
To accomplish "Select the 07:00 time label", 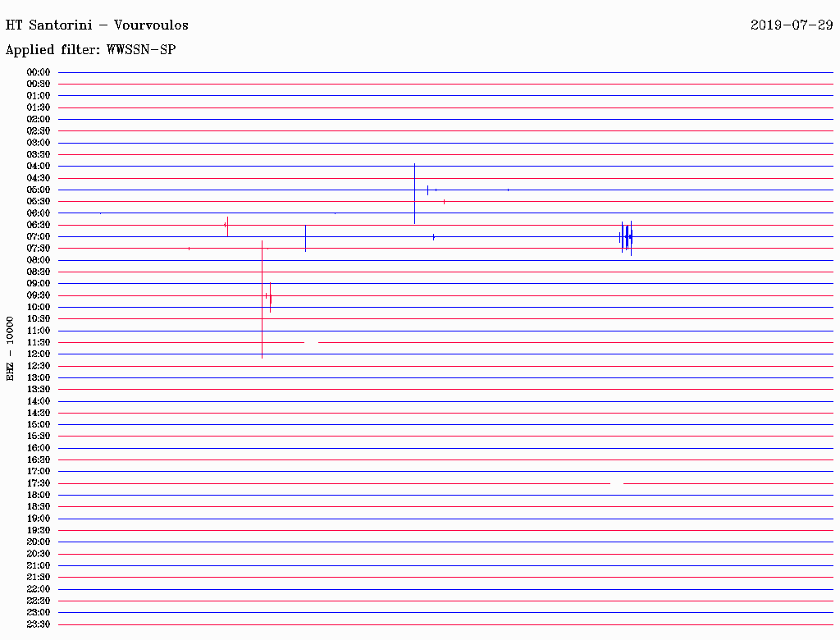I will tap(39, 237).
